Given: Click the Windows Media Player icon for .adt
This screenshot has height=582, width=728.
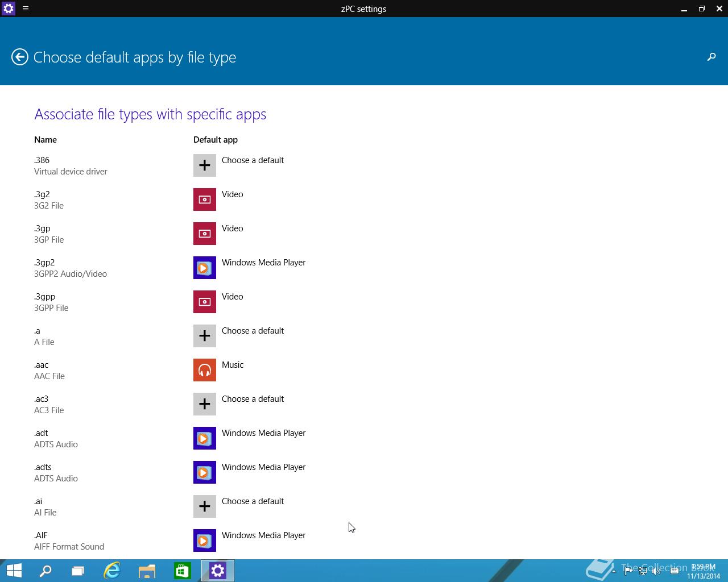Looking at the screenshot, I should coord(205,438).
